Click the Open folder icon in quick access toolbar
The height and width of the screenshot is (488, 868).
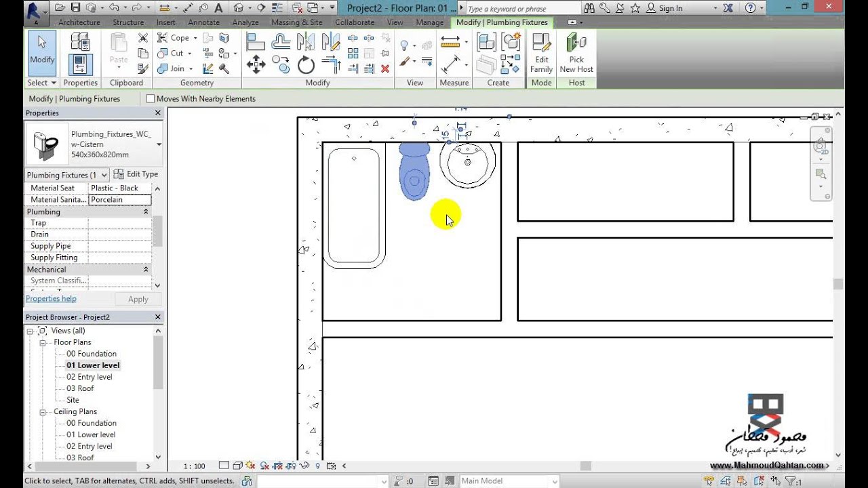coord(60,8)
